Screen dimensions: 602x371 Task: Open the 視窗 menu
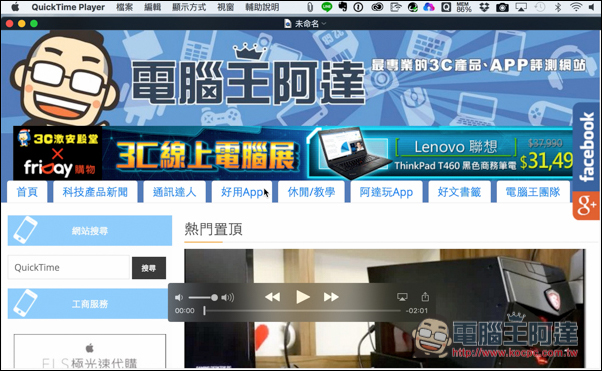point(225,7)
